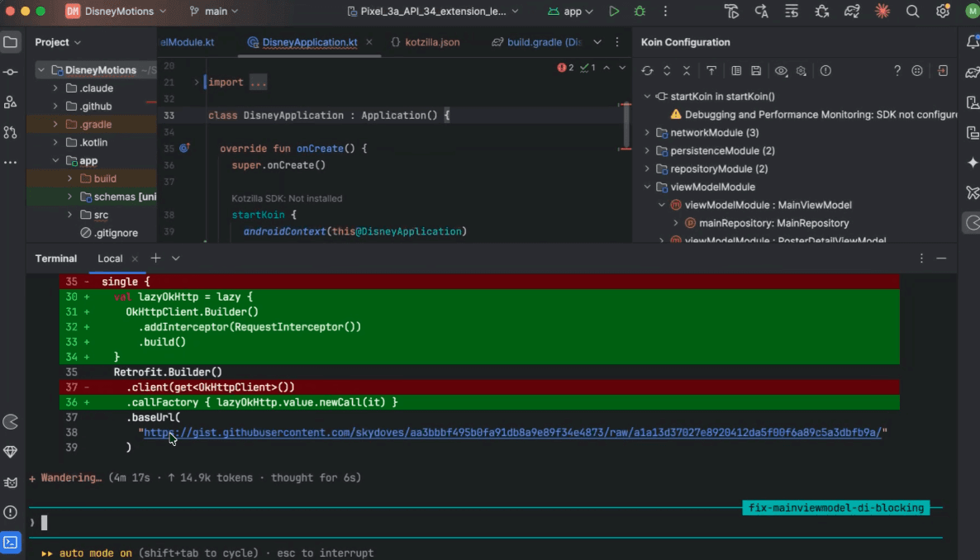Click the Koin toolbar gear icon
This screenshot has width=980, height=560.
[802, 71]
